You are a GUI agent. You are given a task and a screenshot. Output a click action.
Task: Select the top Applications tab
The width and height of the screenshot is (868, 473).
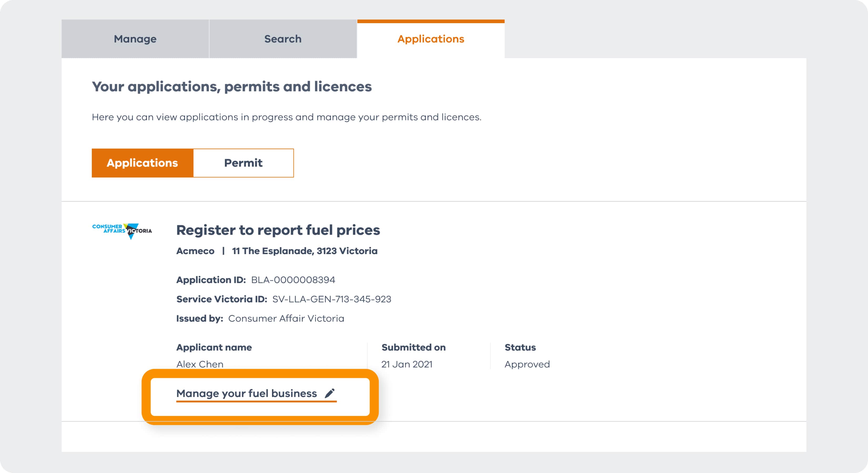[x=431, y=39]
